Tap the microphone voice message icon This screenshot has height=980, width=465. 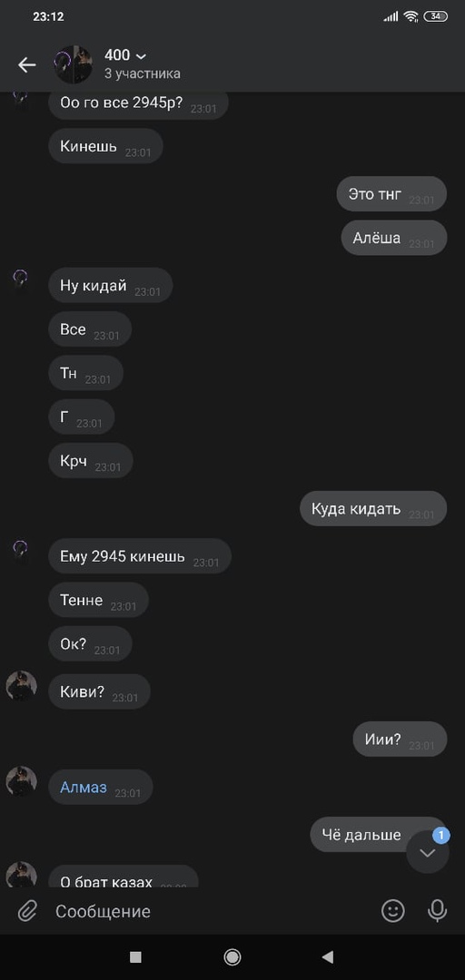(x=437, y=911)
